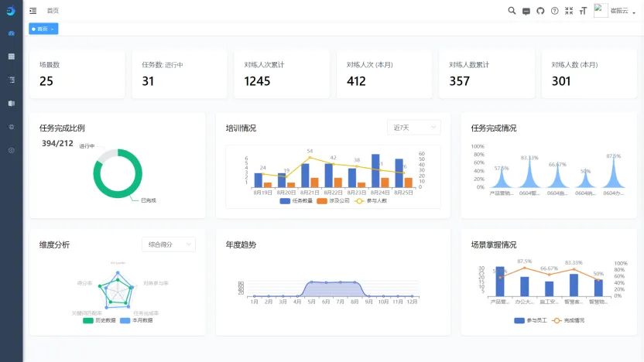
Task: Open the message chat bubble icon
Action: (526, 11)
